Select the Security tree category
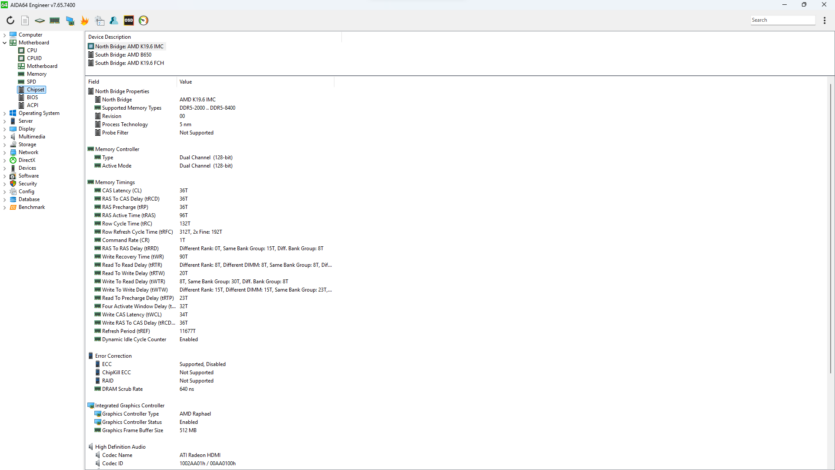This screenshot has height=470, width=835. 27,184
